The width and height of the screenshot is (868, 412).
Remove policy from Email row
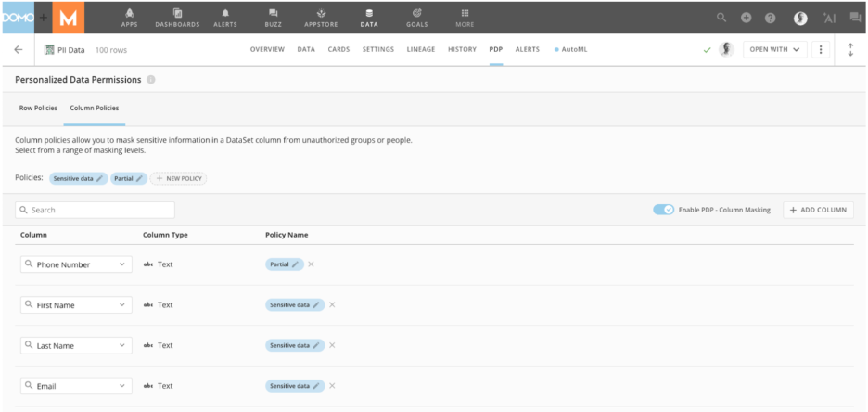point(332,386)
